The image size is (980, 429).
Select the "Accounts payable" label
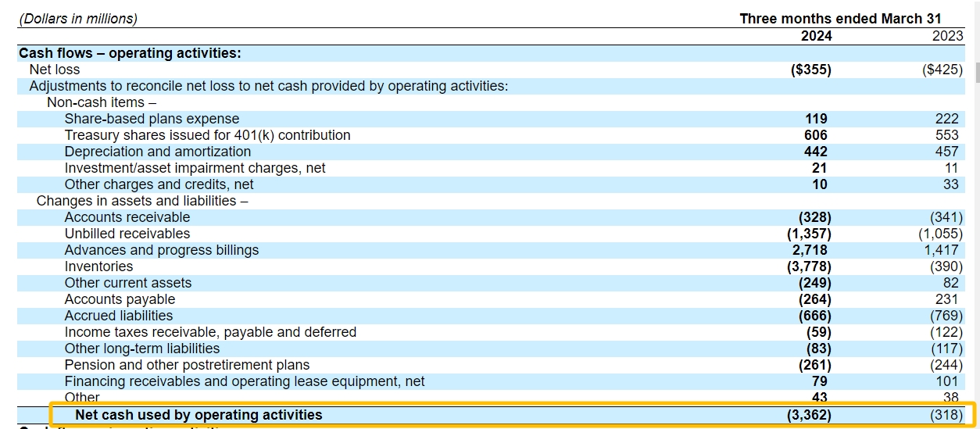(x=120, y=299)
